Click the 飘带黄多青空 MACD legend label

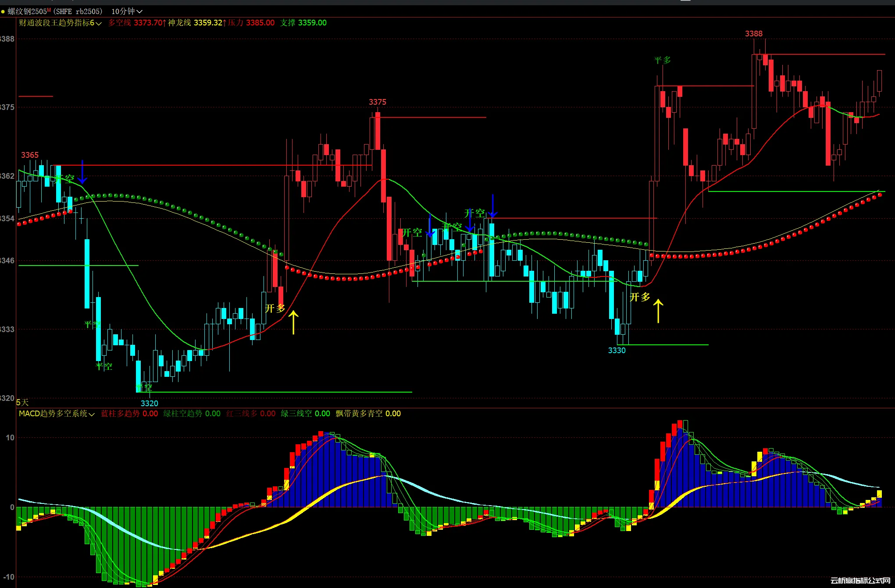click(359, 414)
